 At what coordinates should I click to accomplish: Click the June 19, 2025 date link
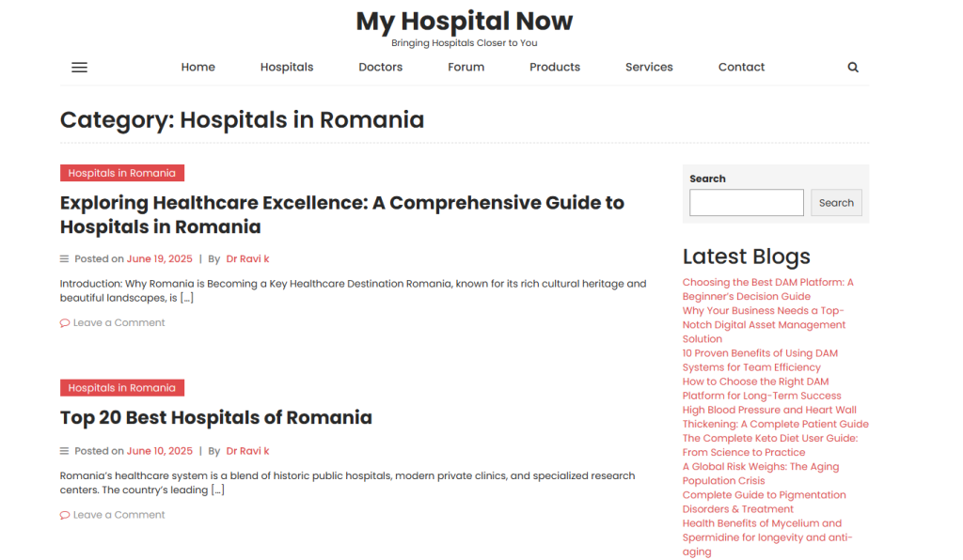point(159,258)
